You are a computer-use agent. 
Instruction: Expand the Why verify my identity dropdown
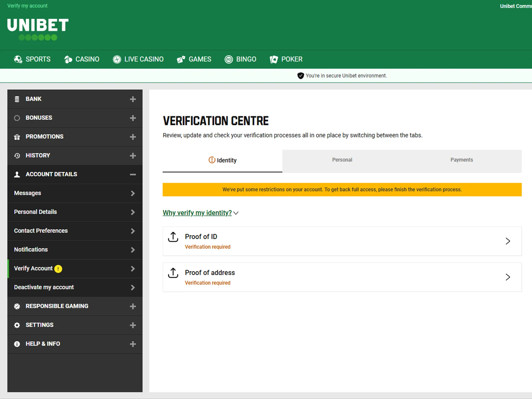click(x=201, y=213)
